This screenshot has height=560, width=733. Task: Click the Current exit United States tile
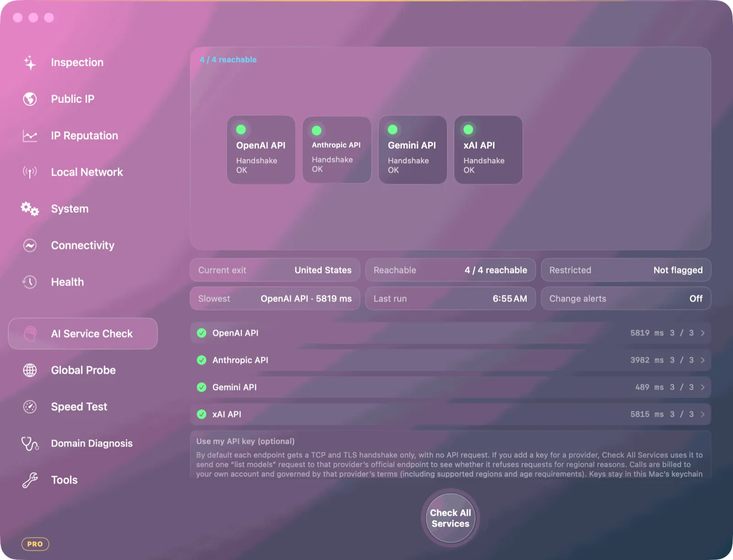click(275, 270)
